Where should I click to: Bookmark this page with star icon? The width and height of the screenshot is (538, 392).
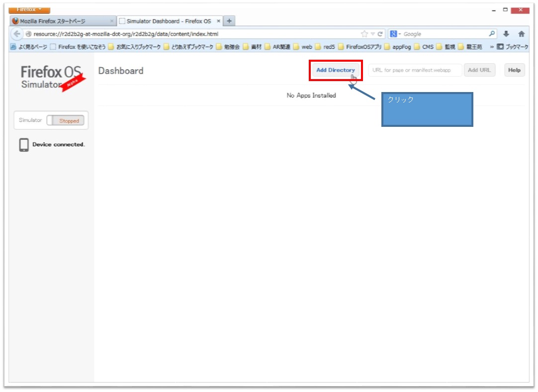tap(364, 34)
